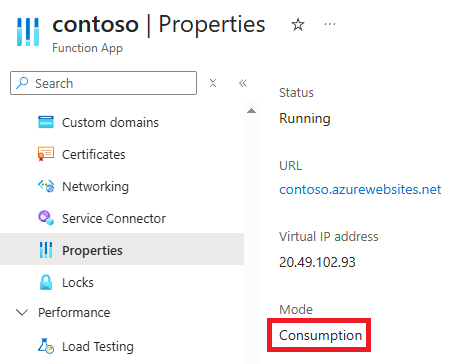The height and width of the screenshot is (364, 463).
Task: Click the URL label
Action: [x=291, y=166]
